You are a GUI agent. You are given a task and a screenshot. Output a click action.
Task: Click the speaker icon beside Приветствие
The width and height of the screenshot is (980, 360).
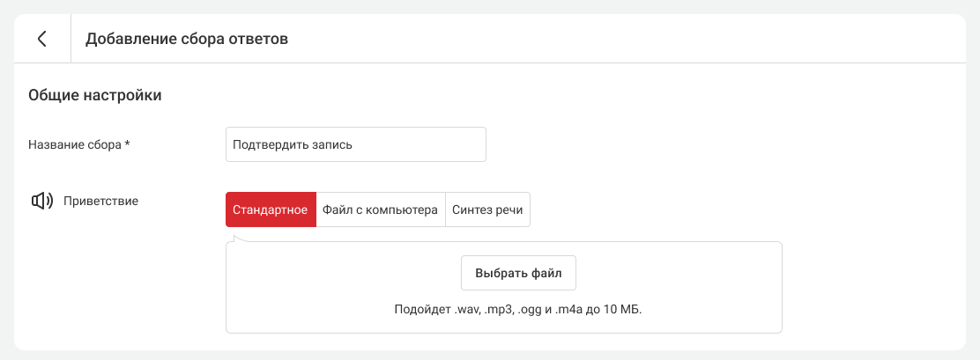tap(41, 202)
